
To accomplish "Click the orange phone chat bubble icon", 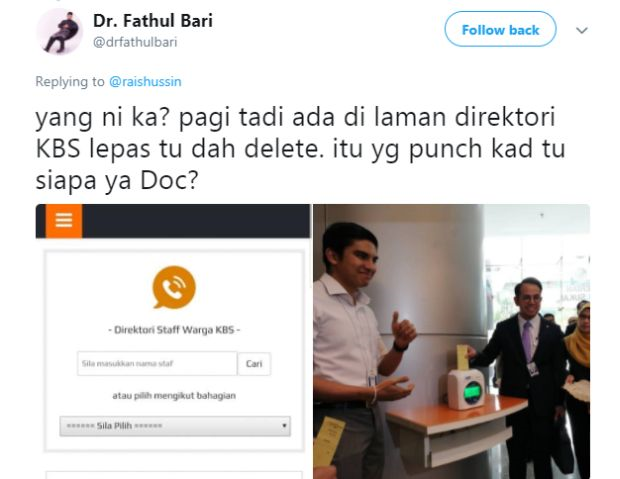I will tap(174, 288).
